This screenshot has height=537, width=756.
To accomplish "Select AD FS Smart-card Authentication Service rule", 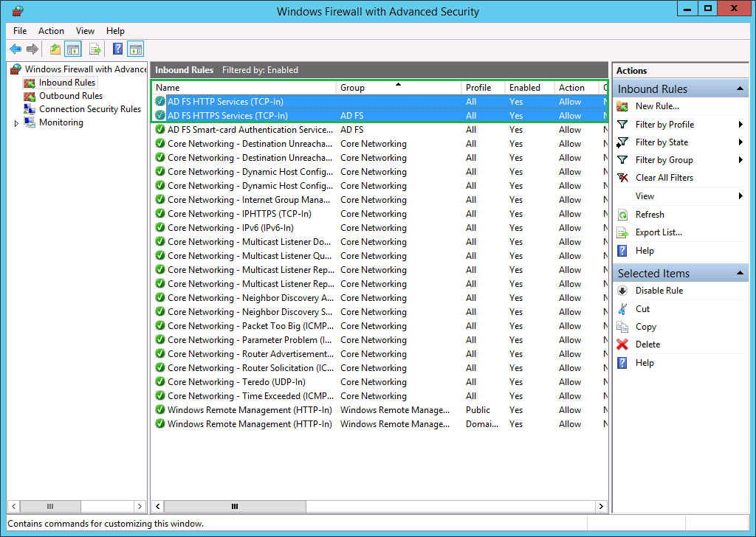I will 380,130.
